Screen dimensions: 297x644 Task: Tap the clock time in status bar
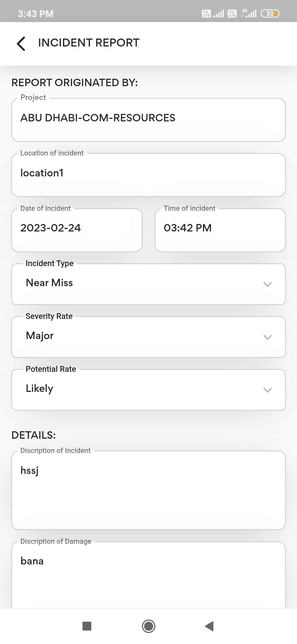(x=36, y=14)
